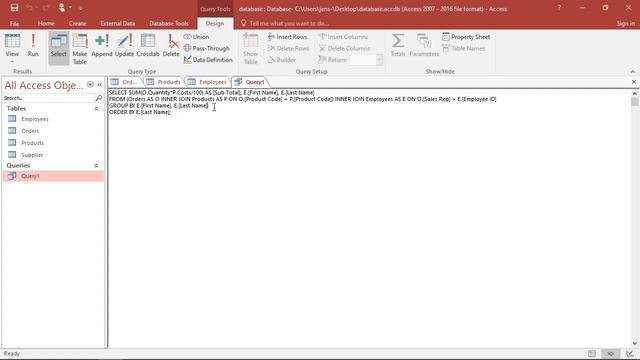Open the navigation pane category dropdown

(x=90, y=84)
